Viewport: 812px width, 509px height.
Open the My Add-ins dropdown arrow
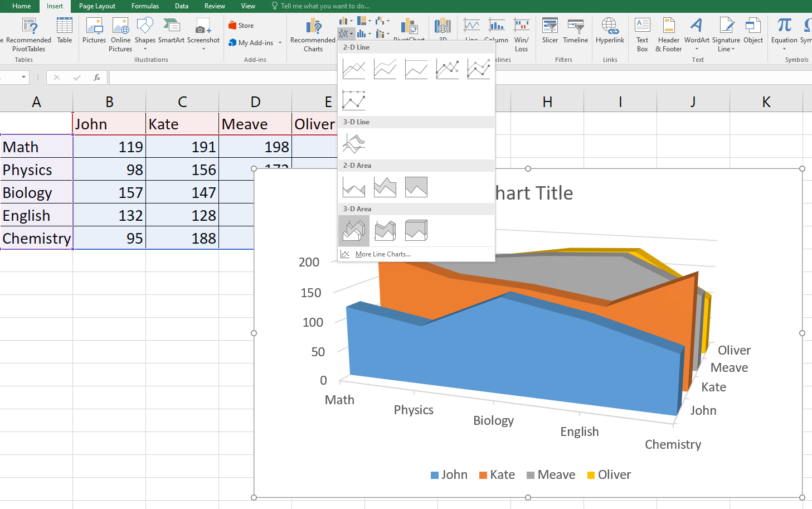click(280, 43)
